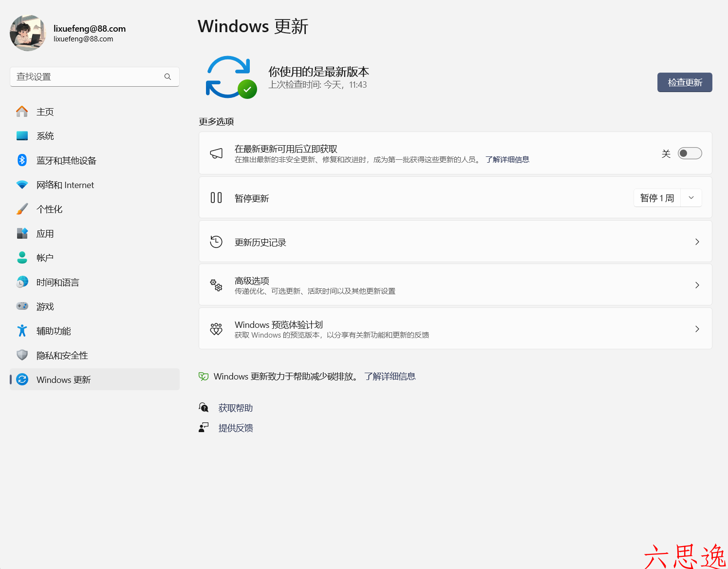Image resolution: width=728 pixels, height=569 pixels.
Task: Click the lixuefeng@88.com account name
Action: tap(90, 28)
